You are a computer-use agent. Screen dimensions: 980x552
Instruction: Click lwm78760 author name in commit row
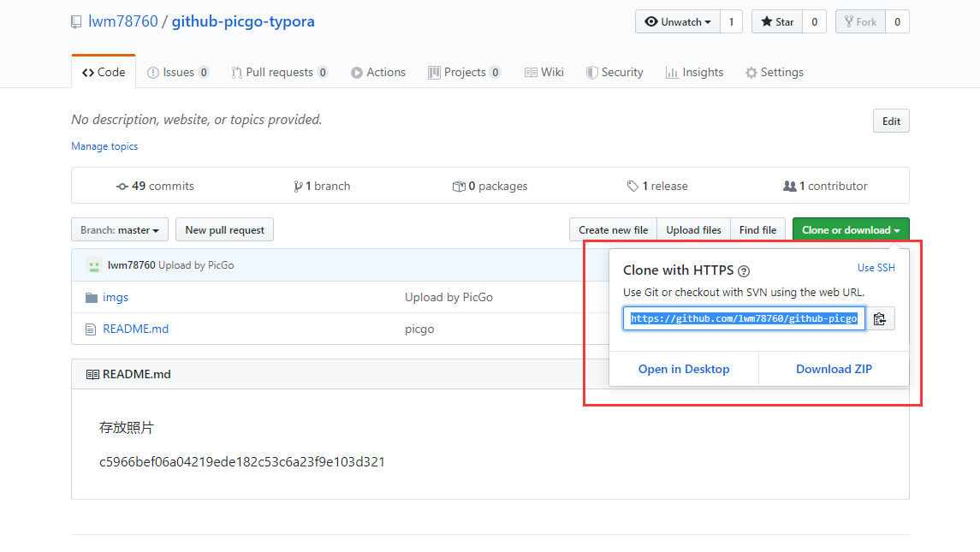pyautogui.click(x=131, y=265)
